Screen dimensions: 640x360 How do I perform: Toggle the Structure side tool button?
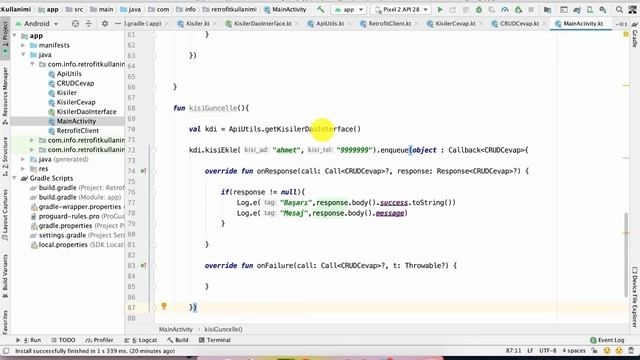5,157
